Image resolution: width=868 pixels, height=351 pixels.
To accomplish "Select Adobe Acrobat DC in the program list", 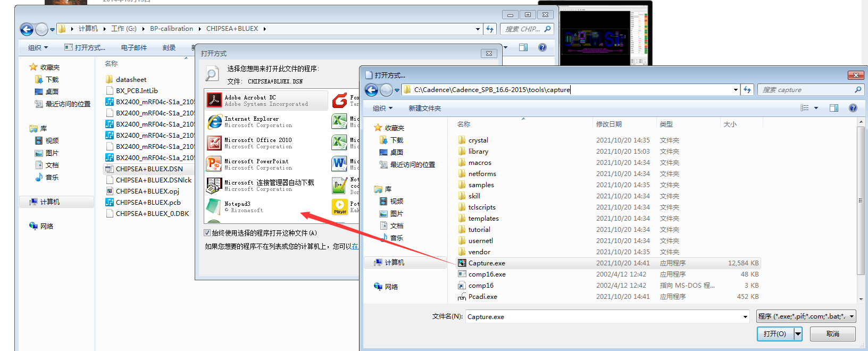I will 266,101.
